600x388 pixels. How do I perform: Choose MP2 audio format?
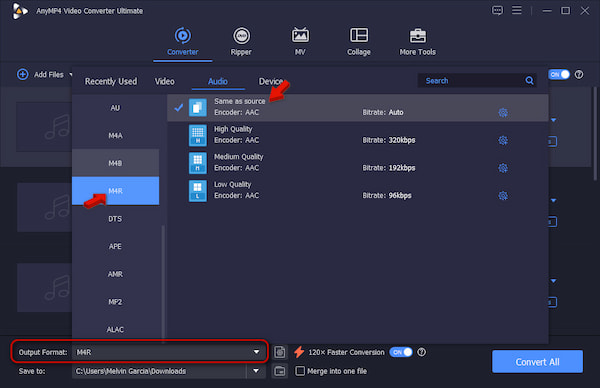115,302
